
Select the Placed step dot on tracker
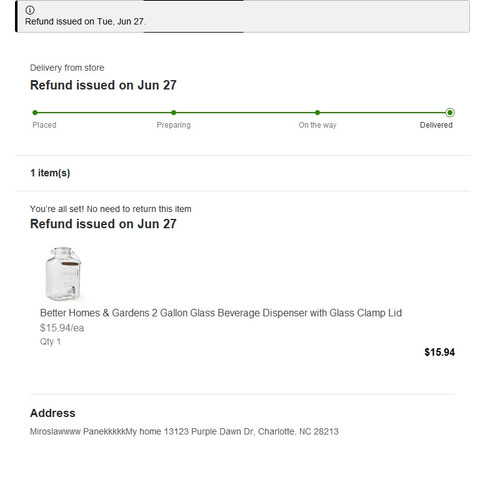tap(35, 113)
